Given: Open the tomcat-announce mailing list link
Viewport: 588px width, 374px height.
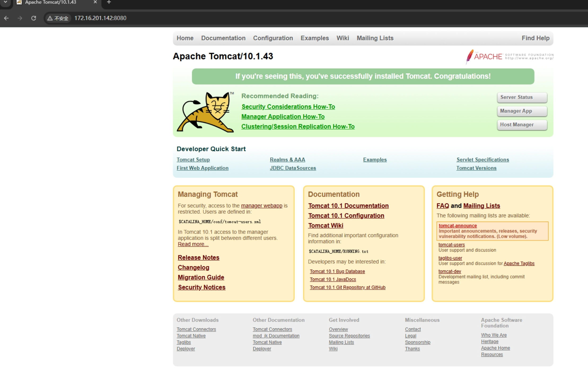Looking at the screenshot, I should (458, 226).
